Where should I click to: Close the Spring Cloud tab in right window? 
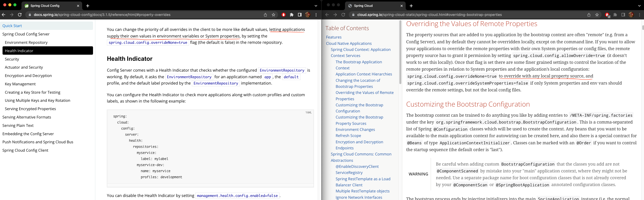click(402, 6)
